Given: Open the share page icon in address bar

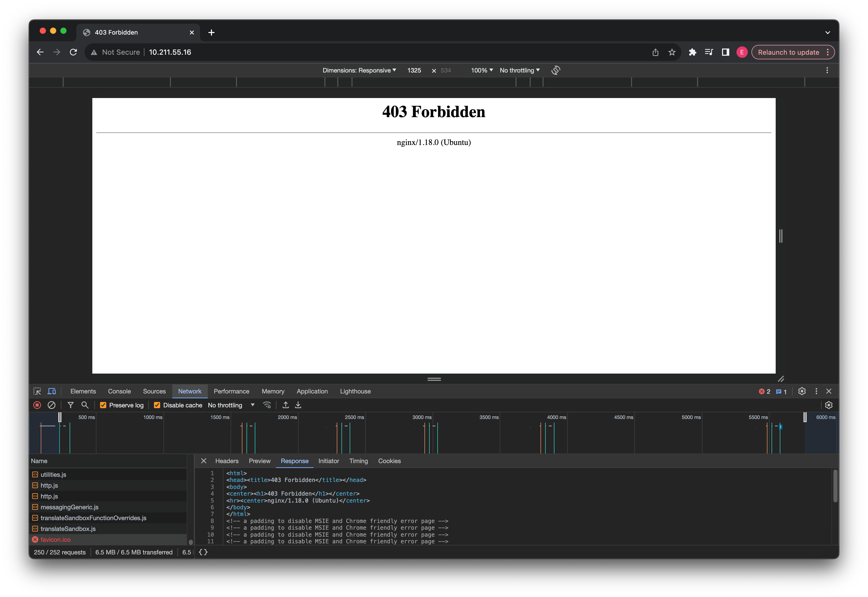Looking at the screenshot, I should (x=655, y=52).
